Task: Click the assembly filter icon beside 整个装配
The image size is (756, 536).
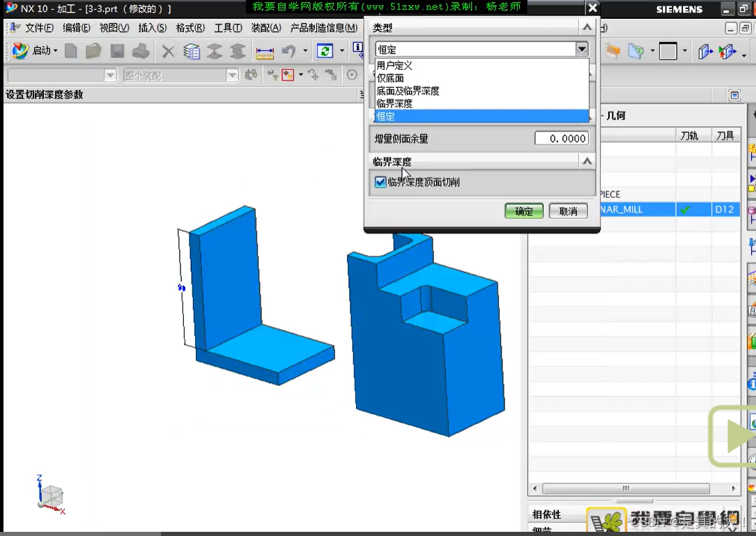Action: click(x=252, y=75)
